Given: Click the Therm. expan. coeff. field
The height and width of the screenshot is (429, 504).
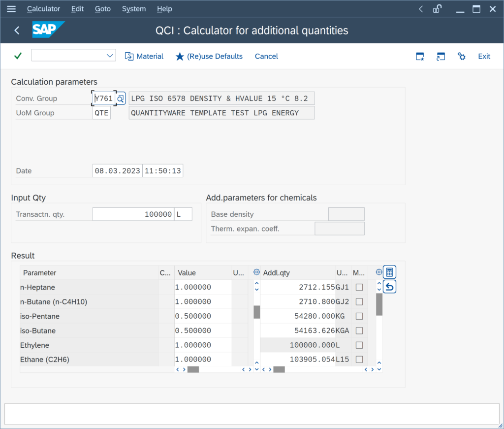Looking at the screenshot, I should click(340, 229).
